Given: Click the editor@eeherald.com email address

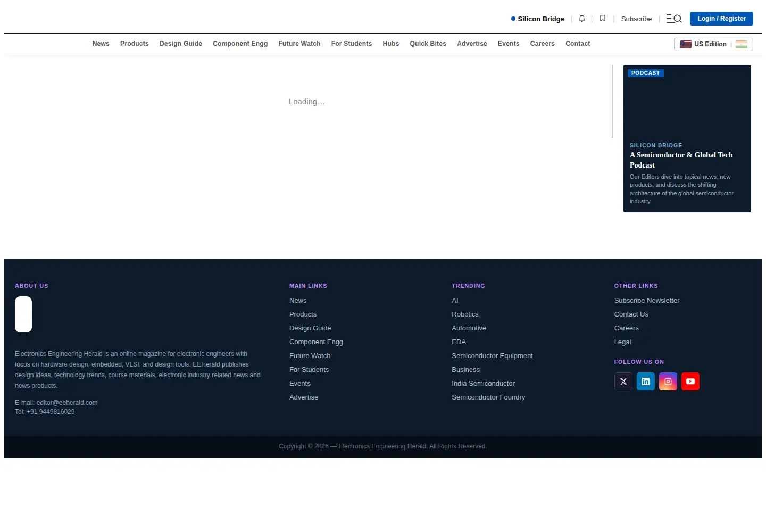Looking at the screenshot, I should [67, 403].
